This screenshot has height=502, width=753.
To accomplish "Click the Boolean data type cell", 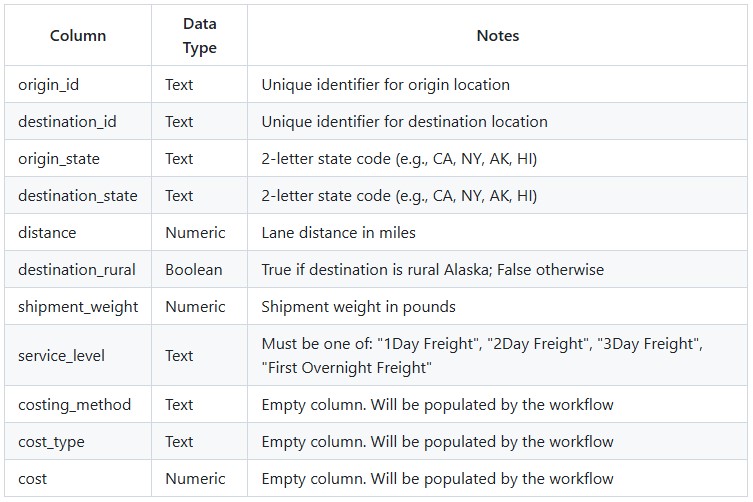I will click(199, 269).
